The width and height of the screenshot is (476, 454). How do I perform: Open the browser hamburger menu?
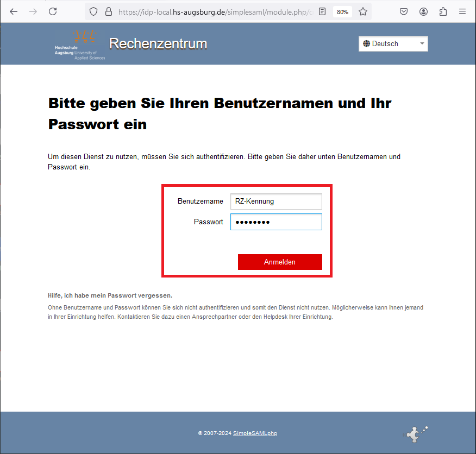(462, 11)
